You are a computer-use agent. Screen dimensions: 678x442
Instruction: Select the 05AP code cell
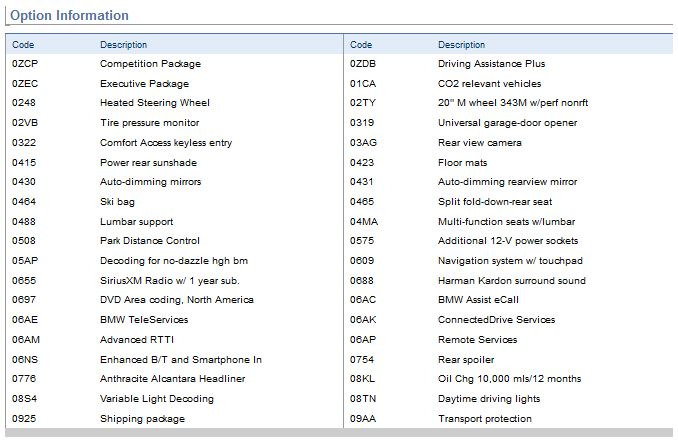tap(25, 261)
